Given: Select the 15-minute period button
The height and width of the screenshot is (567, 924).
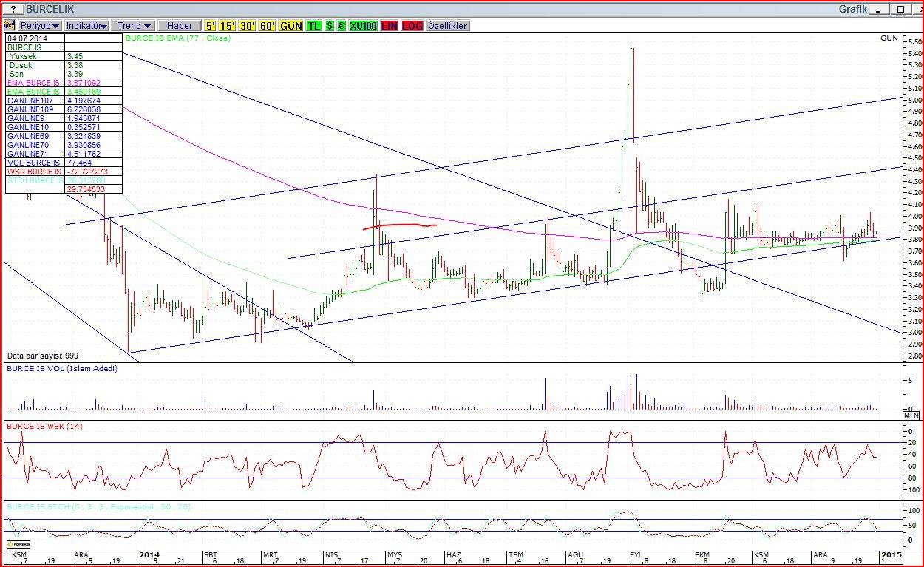Looking at the screenshot, I should pyautogui.click(x=228, y=25).
